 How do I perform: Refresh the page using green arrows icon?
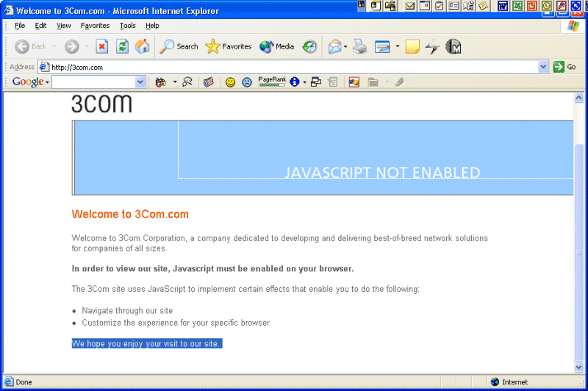122,46
